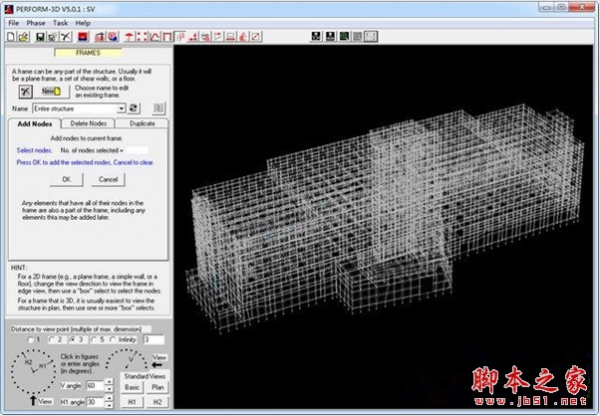Click the new file icon in toolbar
Screen dimensions: 600x416
tap(10, 36)
